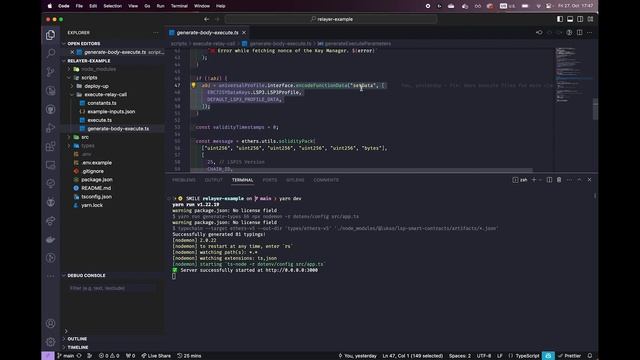Image resolution: width=640 pixels, height=360 pixels.
Task: Start Live Share session
Action: click(x=156, y=356)
